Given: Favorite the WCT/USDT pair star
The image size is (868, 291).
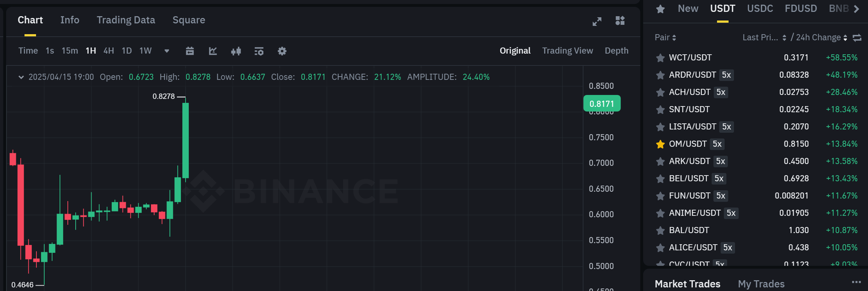Looking at the screenshot, I should point(660,58).
